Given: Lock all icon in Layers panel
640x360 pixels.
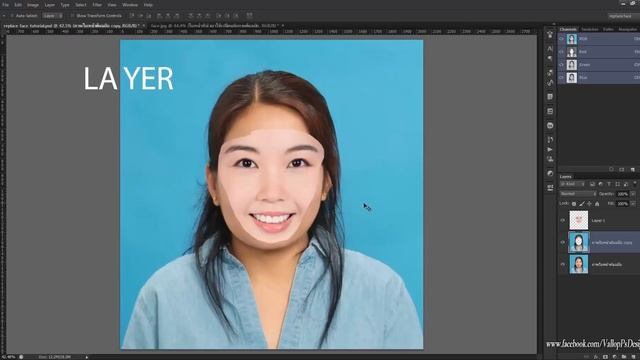Looking at the screenshot, I should click(597, 204).
